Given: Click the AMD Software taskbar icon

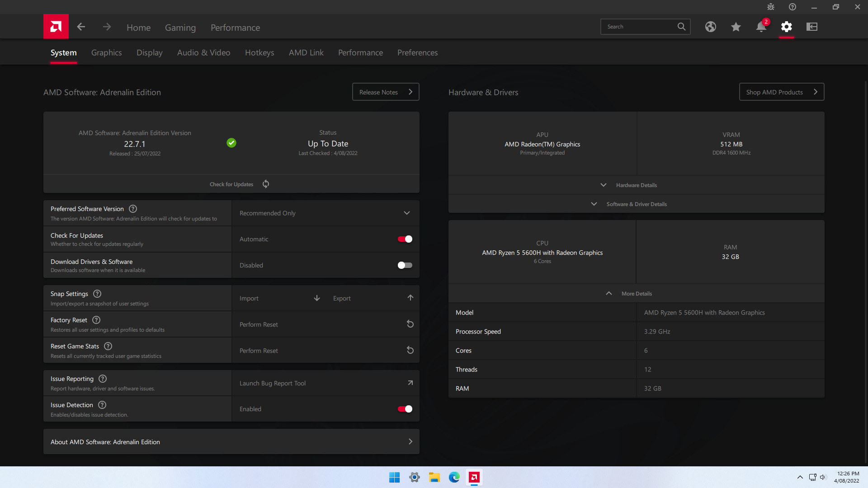Looking at the screenshot, I should (x=474, y=477).
